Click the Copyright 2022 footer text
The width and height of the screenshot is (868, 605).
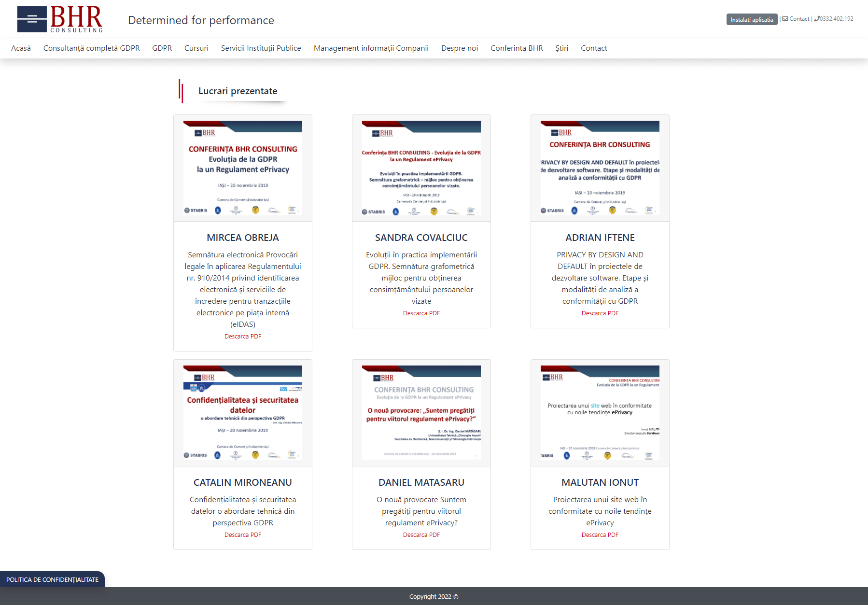coord(434,597)
